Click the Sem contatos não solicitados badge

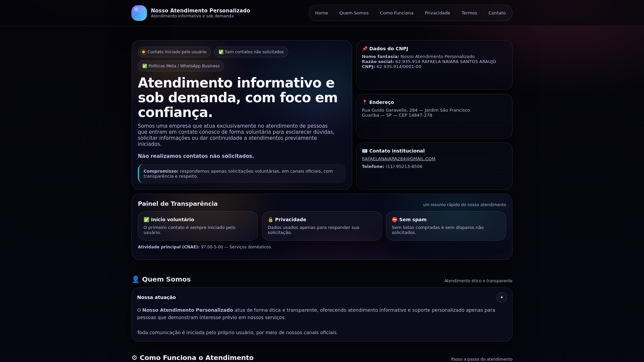tap(251, 52)
